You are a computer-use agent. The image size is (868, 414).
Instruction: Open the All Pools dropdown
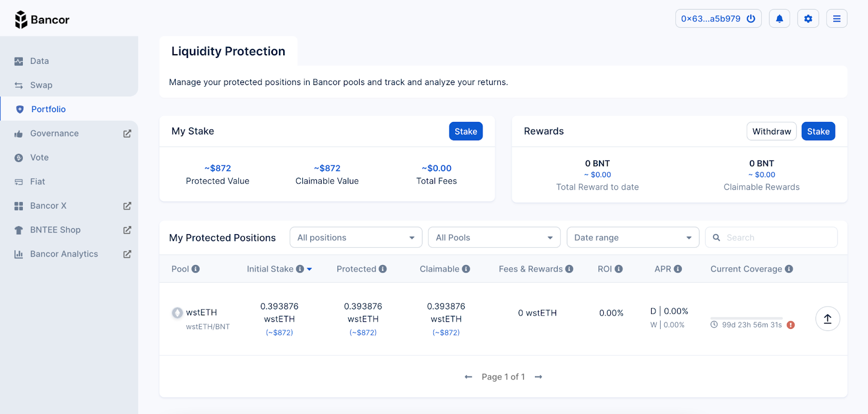pyautogui.click(x=494, y=237)
